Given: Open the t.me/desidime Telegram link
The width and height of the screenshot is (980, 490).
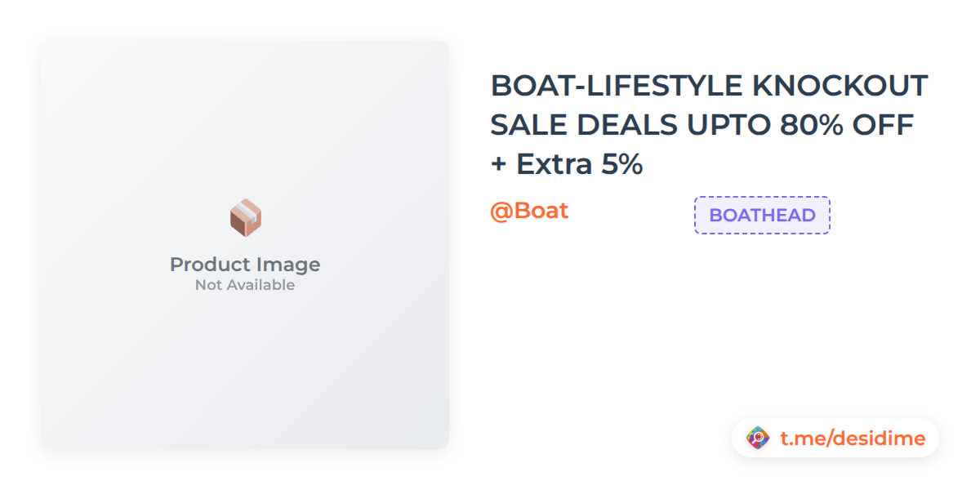Looking at the screenshot, I should pos(852,439).
